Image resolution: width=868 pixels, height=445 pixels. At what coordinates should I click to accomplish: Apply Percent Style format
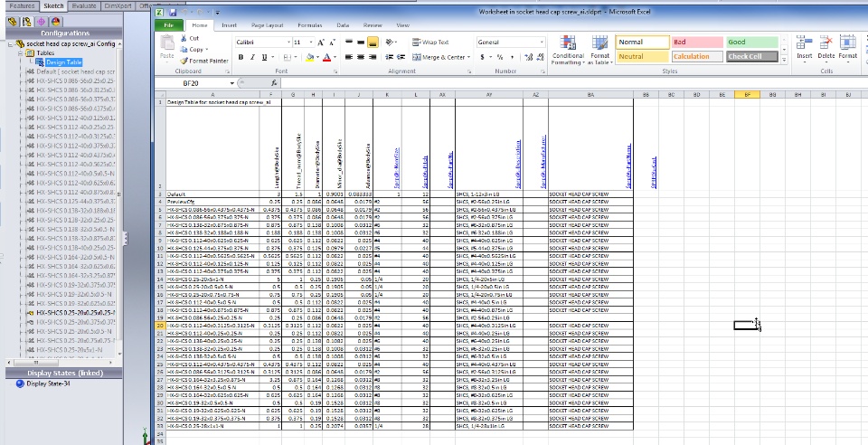pyautogui.click(x=500, y=57)
